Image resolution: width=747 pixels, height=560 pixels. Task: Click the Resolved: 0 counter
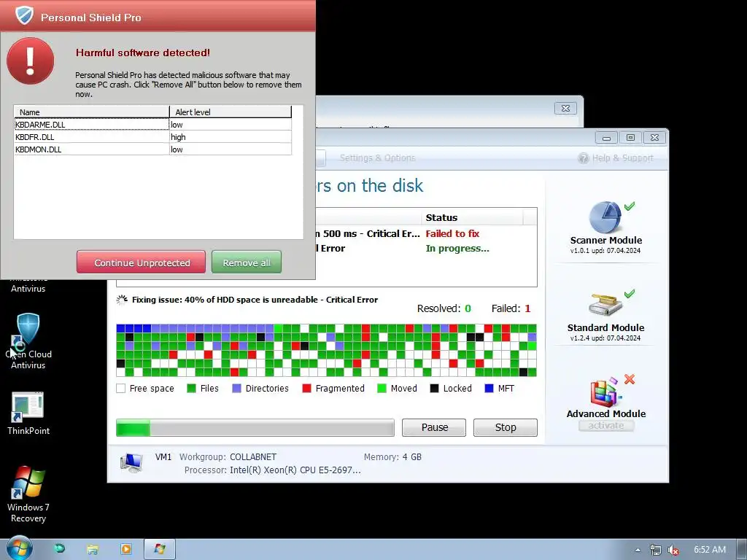(444, 308)
